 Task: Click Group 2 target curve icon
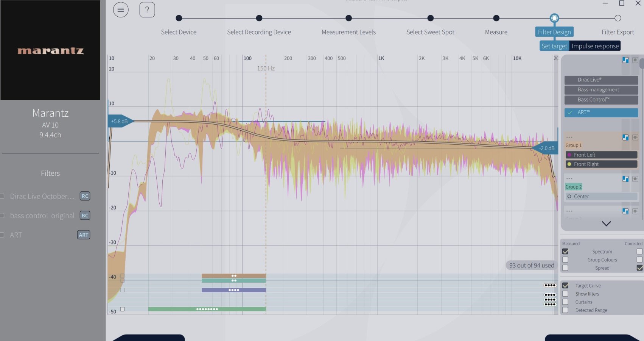pos(625,179)
